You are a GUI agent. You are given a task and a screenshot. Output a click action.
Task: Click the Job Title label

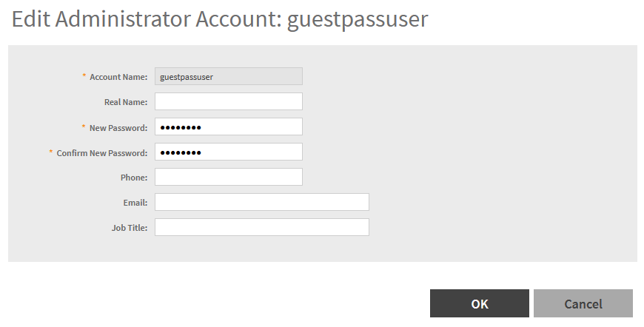pos(130,228)
